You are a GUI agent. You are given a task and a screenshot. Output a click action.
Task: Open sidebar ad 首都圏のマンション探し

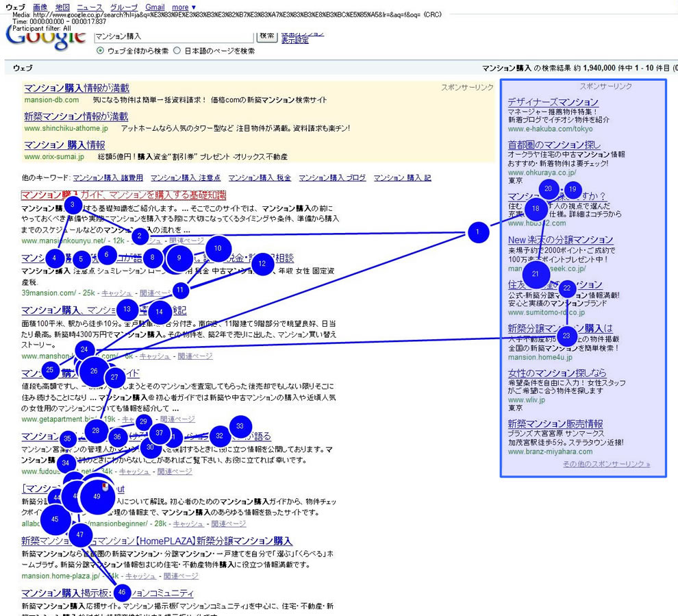click(554, 145)
